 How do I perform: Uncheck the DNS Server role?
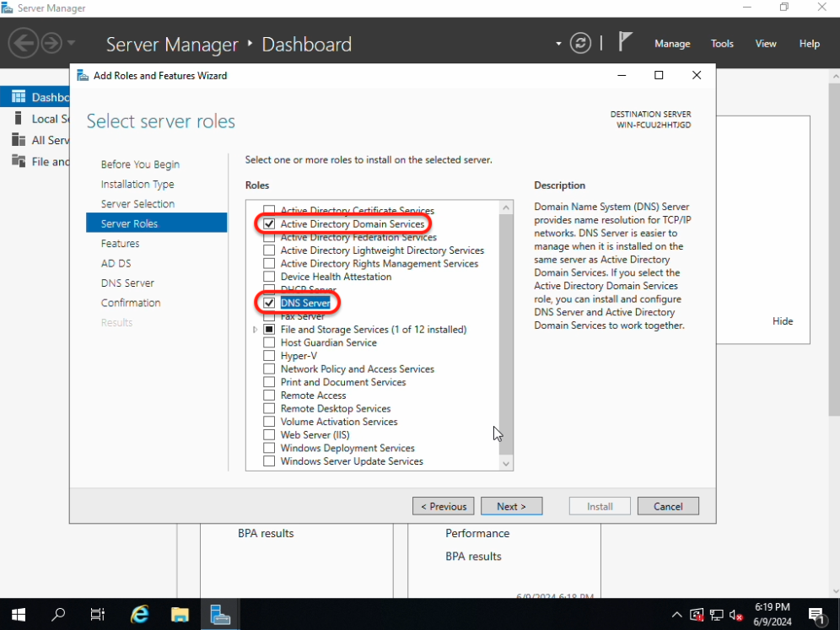pyautogui.click(x=269, y=303)
